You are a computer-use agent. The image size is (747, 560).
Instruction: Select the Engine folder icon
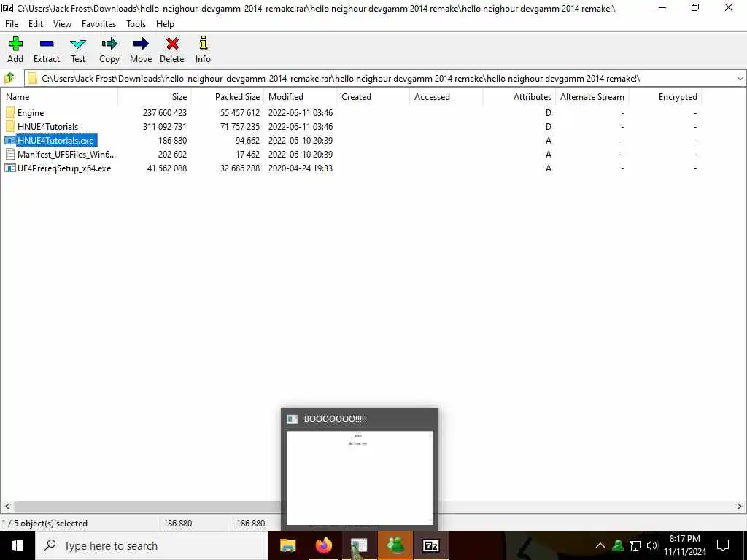10,113
